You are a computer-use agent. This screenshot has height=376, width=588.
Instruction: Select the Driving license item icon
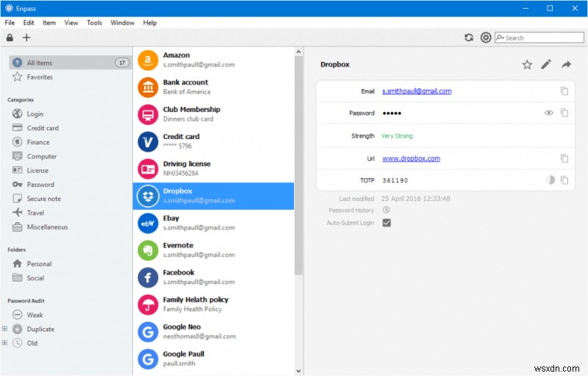tap(148, 169)
